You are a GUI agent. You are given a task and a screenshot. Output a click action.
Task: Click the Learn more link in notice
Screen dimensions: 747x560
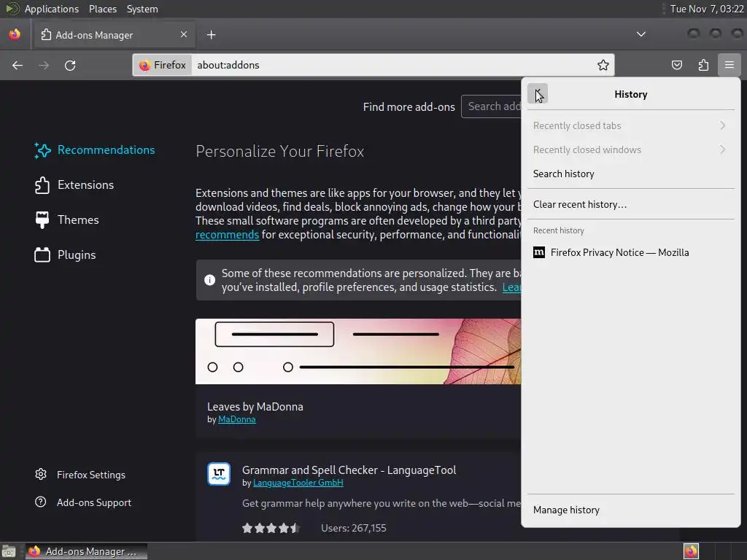(511, 287)
